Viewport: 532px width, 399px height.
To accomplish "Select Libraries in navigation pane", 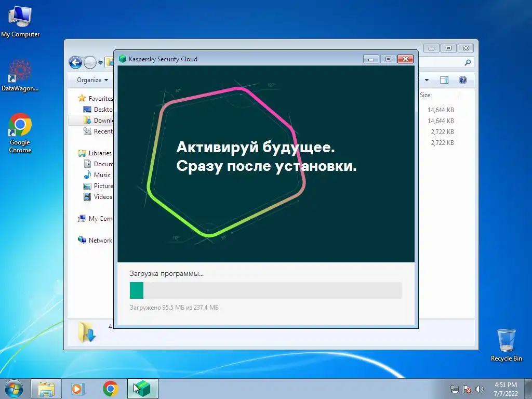I will click(x=95, y=153).
